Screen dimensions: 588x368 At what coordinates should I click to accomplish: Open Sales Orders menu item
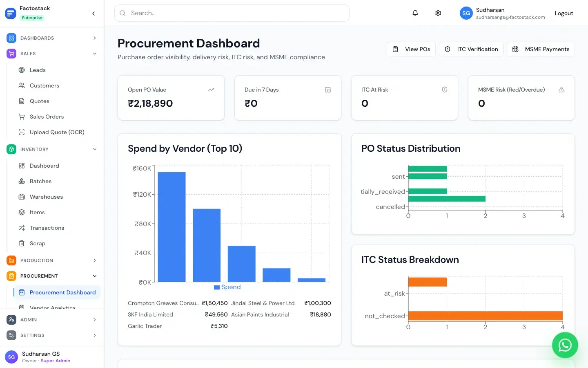point(57,117)
